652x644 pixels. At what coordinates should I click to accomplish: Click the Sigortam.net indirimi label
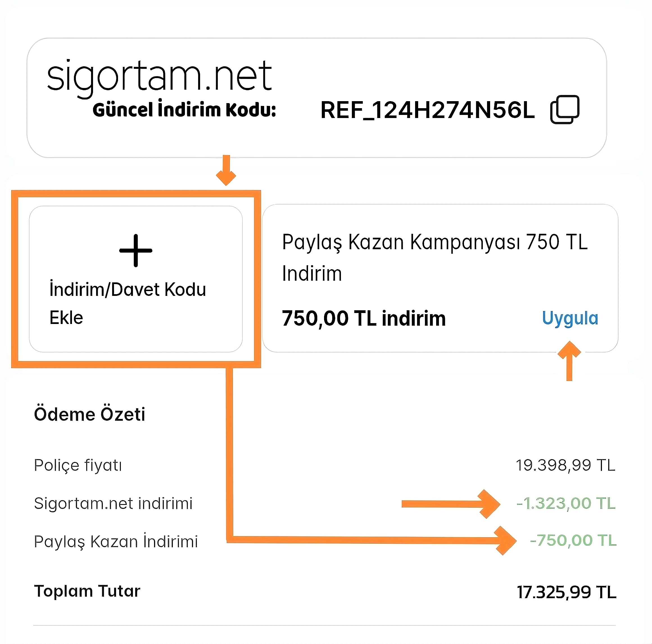[x=113, y=503]
